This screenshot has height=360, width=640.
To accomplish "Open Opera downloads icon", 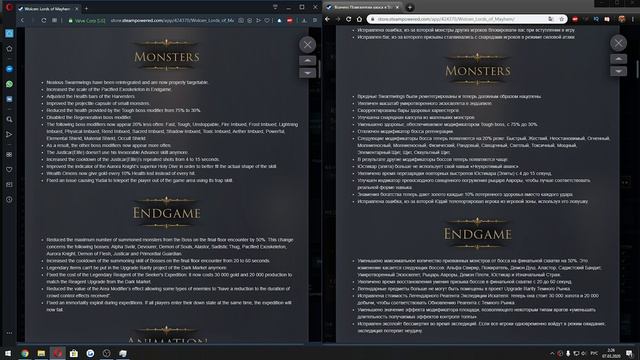I will pyautogui.click(x=304, y=20).
